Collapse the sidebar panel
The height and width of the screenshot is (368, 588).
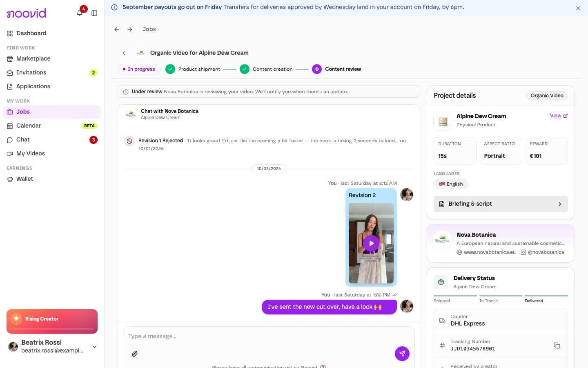(94, 13)
